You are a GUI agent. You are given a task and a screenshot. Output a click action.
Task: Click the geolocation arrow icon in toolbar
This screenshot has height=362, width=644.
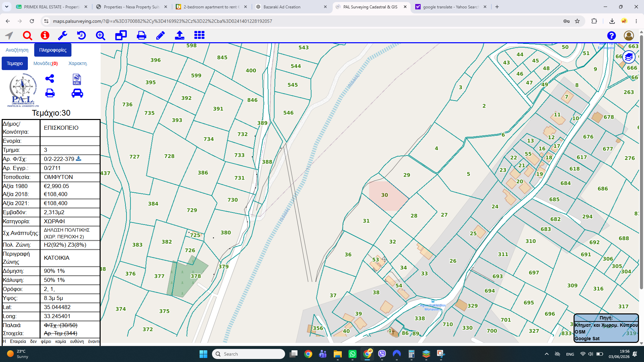pos(9,35)
